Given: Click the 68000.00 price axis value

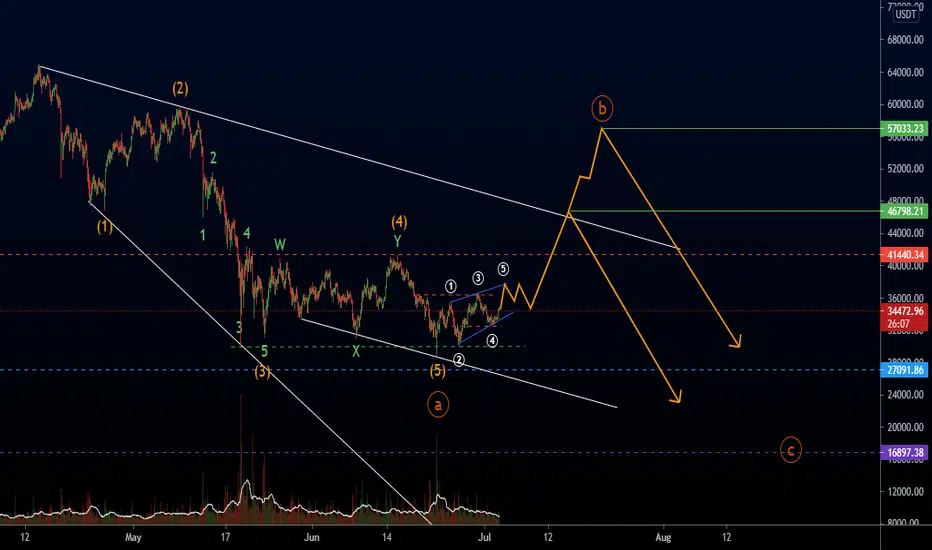Looking at the screenshot, I should click(905, 40).
